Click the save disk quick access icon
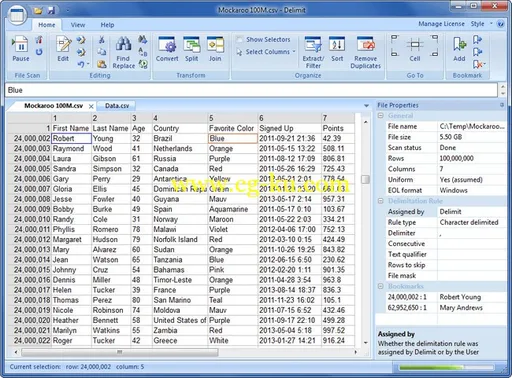The width and height of the screenshot is (512, 378). (51, 11)
